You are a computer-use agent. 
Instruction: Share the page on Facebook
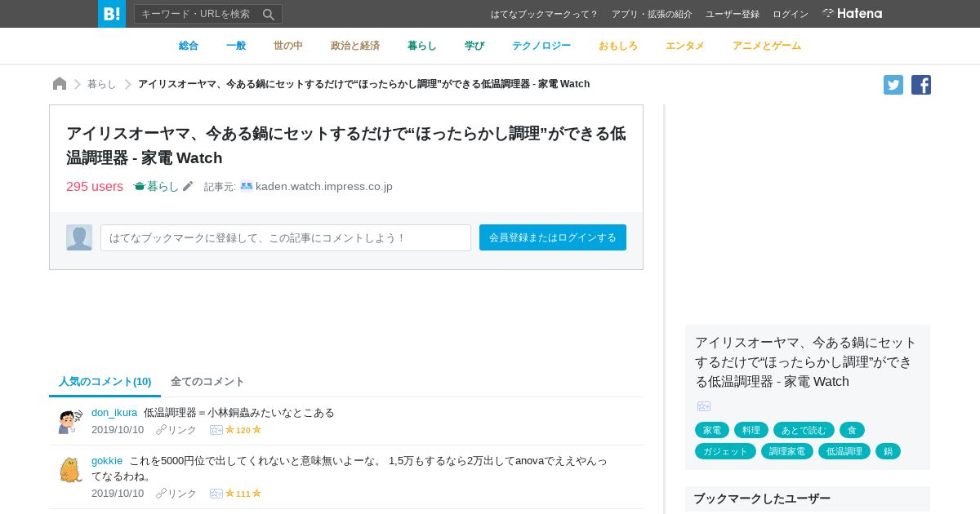(x=921, y=85)
